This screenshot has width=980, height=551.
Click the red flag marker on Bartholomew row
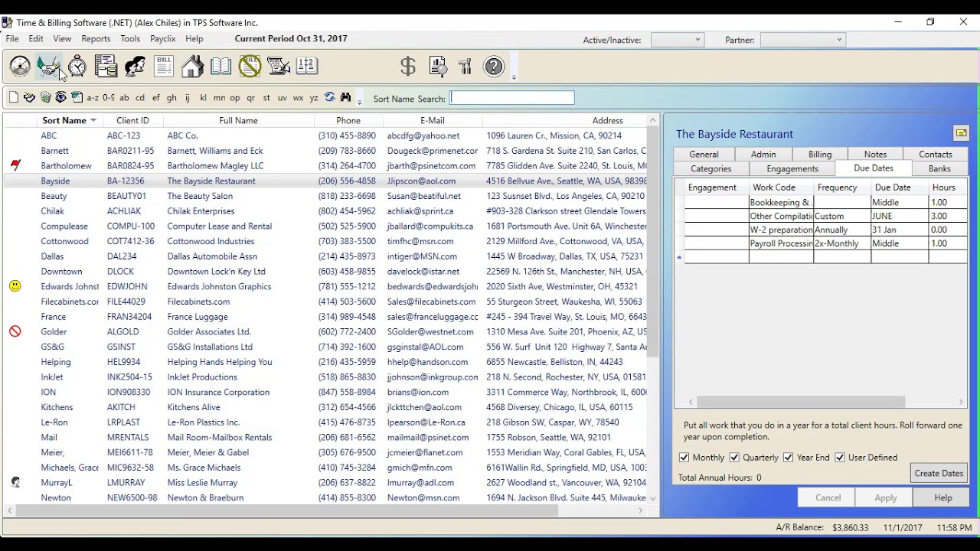[x=15, y=165]
